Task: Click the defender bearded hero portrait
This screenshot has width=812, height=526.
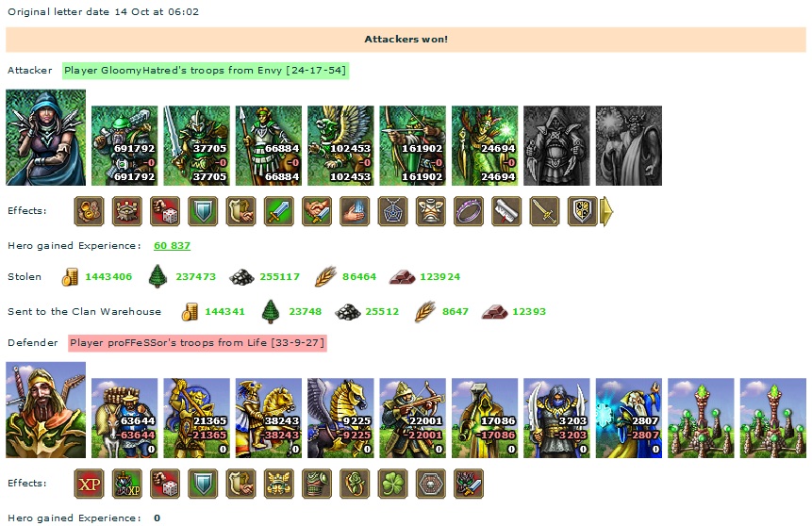Action: pyautogui.click(x=45, y=410)
